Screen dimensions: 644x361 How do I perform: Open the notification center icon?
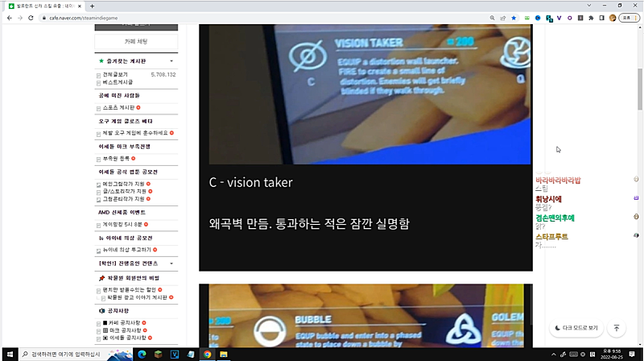point(632,354)
